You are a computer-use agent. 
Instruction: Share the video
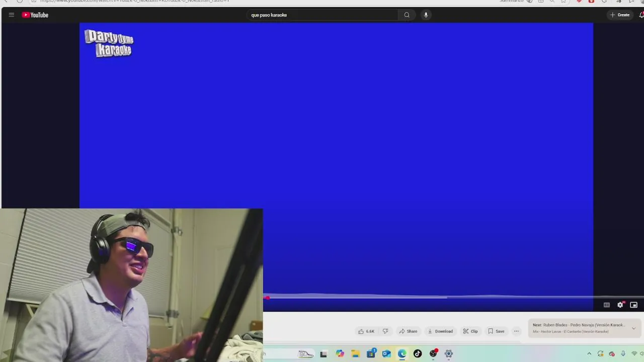tap(408, 331)
